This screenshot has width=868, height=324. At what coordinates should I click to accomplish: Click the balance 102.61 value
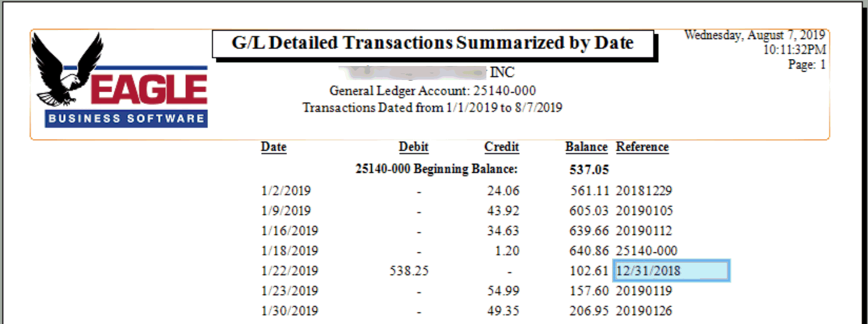click(588, 271)
